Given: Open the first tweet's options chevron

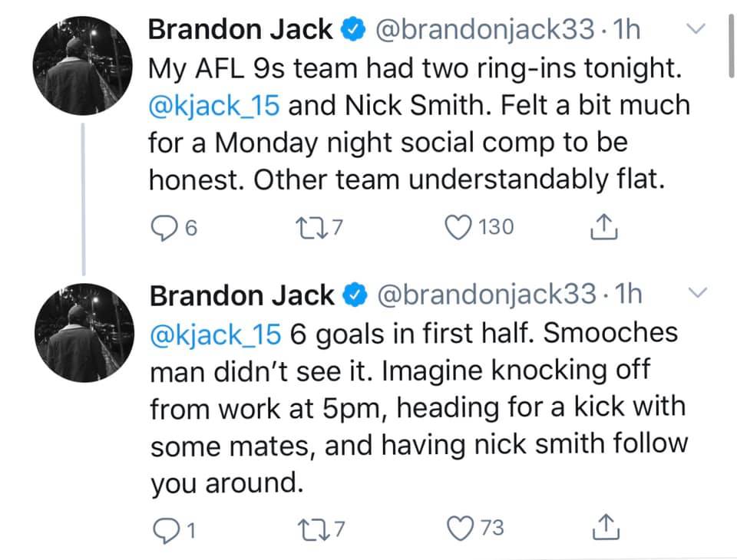Looking at the screenshot, I should pyautogui.click(x=696, y=28).
